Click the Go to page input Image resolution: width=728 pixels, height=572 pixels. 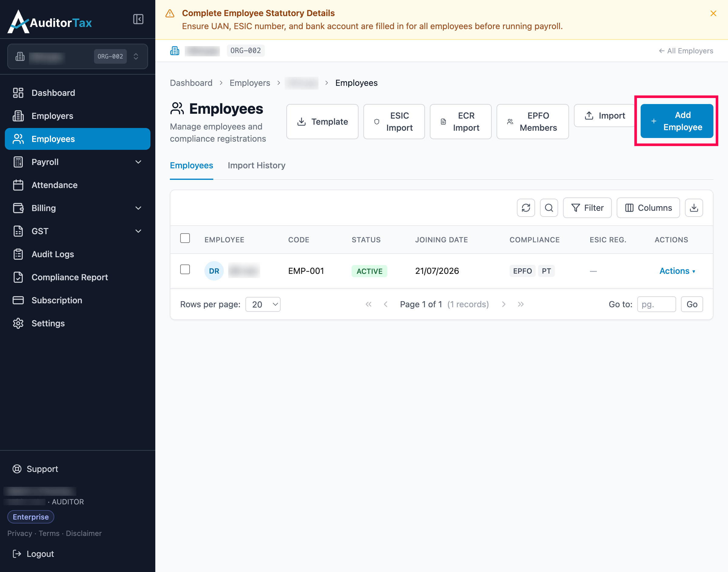point(656,304)
